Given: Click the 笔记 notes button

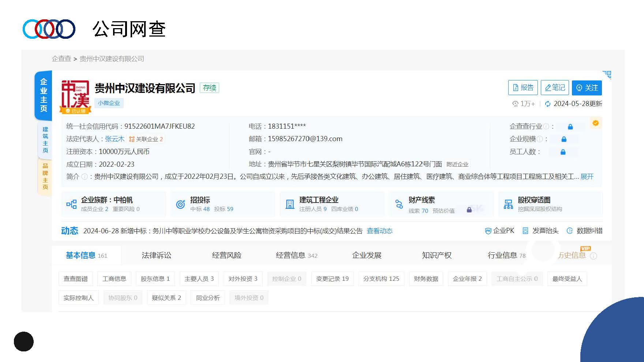Looking at the screenshot, I should (x=555, y=88).
